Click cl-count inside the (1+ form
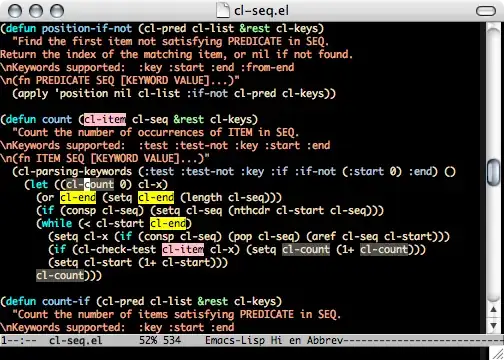504x360 pixels. pos(384,250)
